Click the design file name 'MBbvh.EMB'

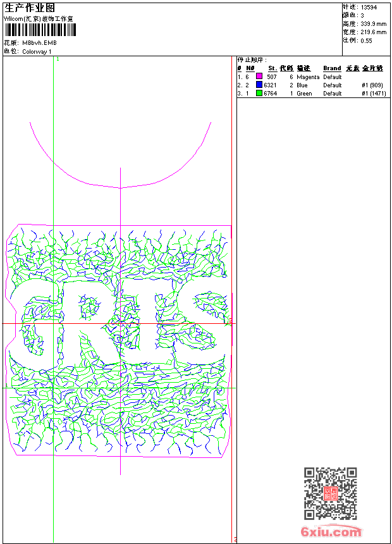39,43
